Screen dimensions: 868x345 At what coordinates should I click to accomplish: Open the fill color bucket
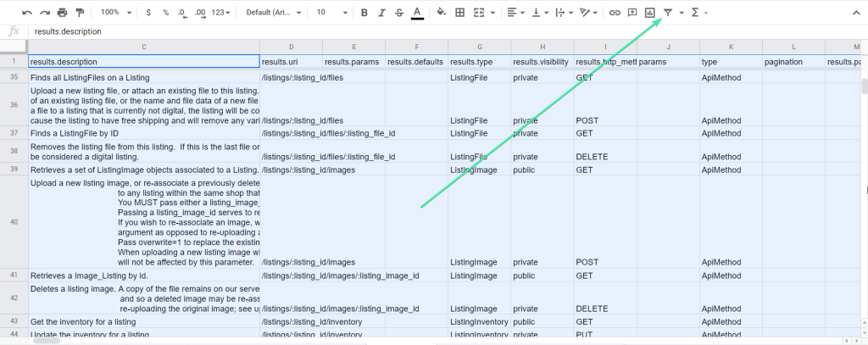point(441,12)
